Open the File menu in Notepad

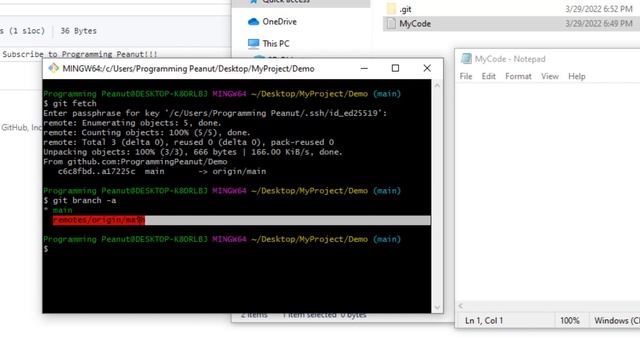pos(466,76)
